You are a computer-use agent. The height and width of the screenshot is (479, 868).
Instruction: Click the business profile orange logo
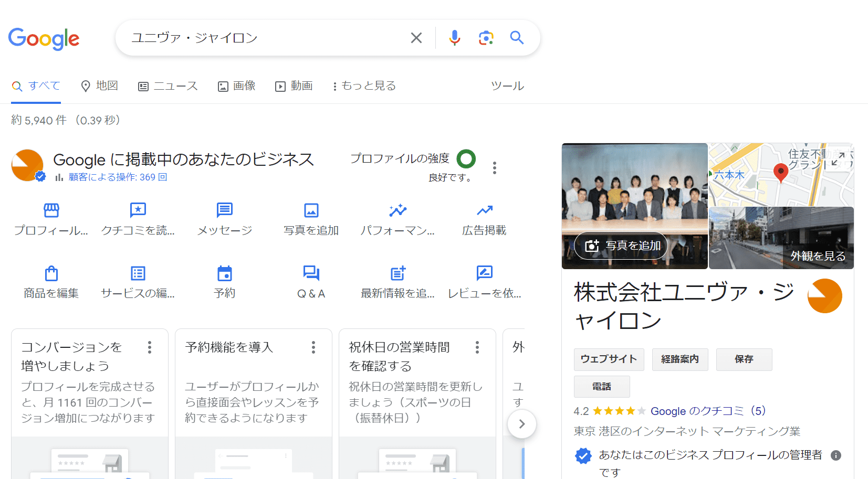27,165
